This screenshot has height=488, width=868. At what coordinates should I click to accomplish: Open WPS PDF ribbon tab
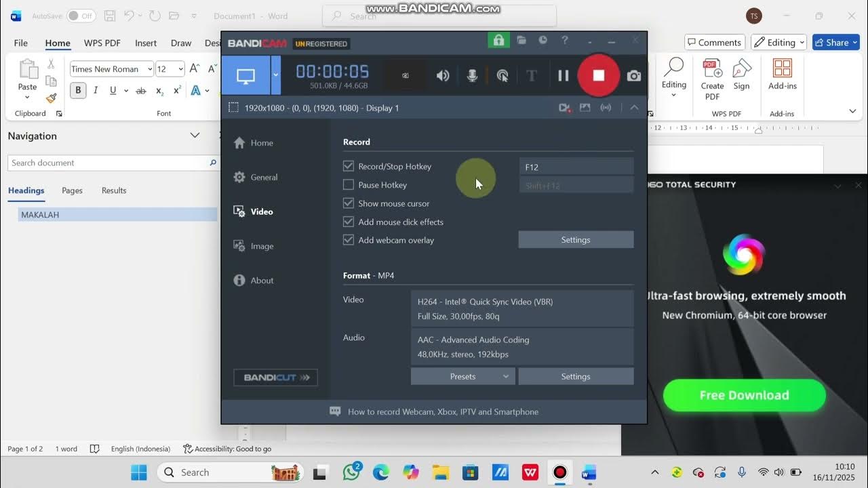(102, 43)
